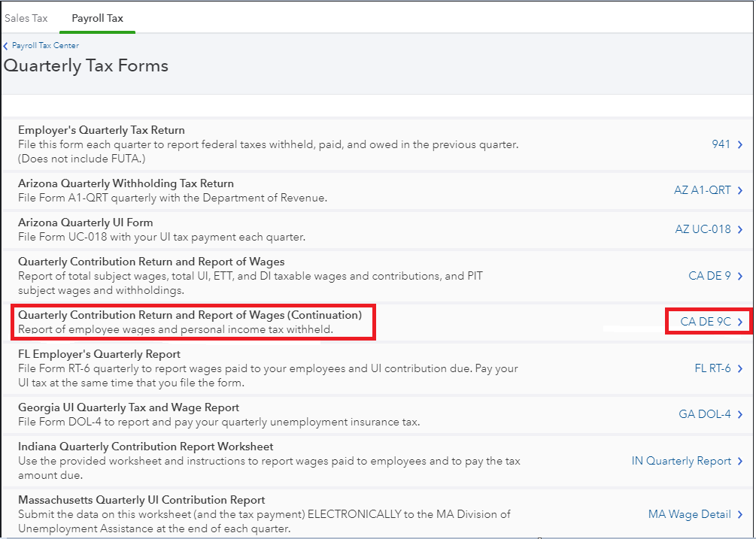Viewport: 756px width, 539px height.
Task: Open the IN Quarterly Report link
Action: pos(681,461)
